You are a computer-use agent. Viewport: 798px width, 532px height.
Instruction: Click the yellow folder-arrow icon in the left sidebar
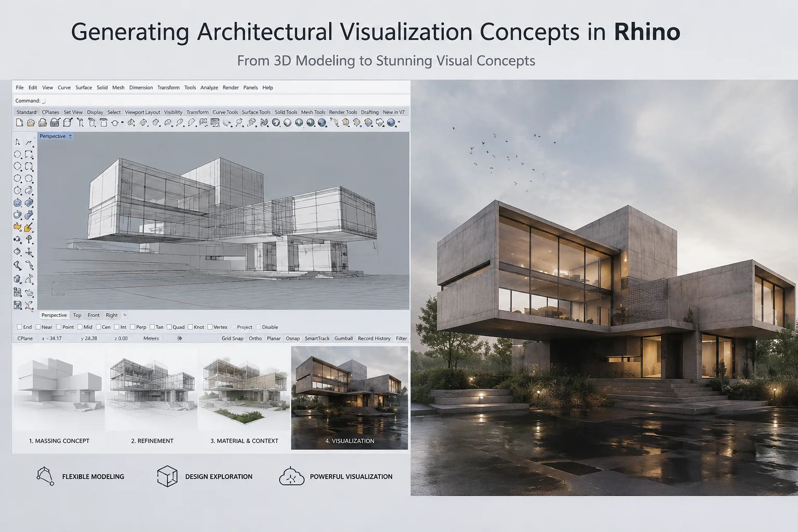pyautogui.click(x=17, y=228)
